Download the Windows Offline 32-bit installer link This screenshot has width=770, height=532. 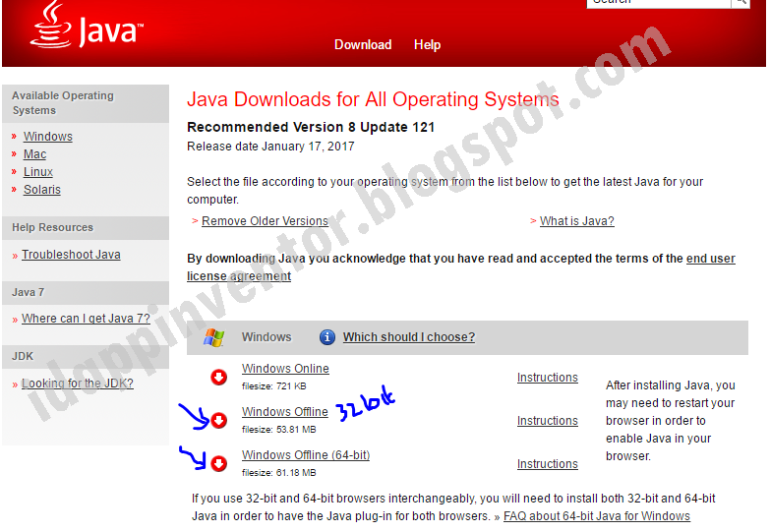(x=285, y=412)
